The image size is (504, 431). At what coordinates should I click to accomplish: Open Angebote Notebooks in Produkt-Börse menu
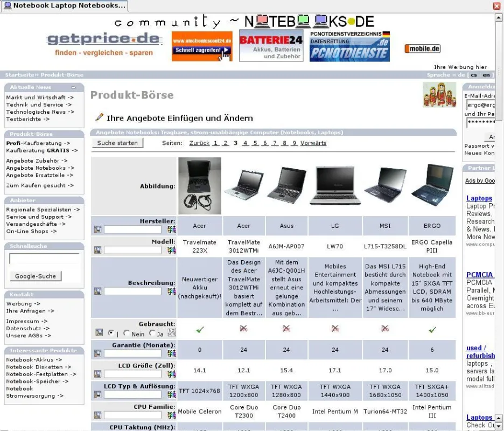click(40, 168)
